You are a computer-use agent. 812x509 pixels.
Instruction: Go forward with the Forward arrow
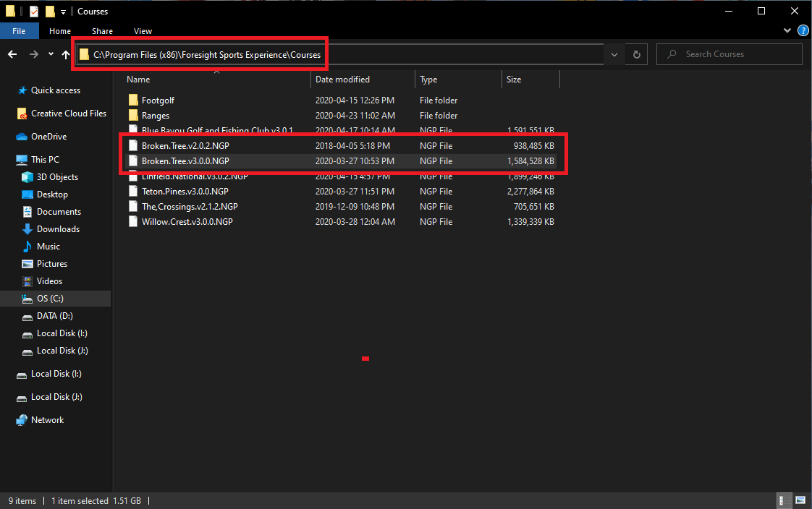[x=34, y=54]
